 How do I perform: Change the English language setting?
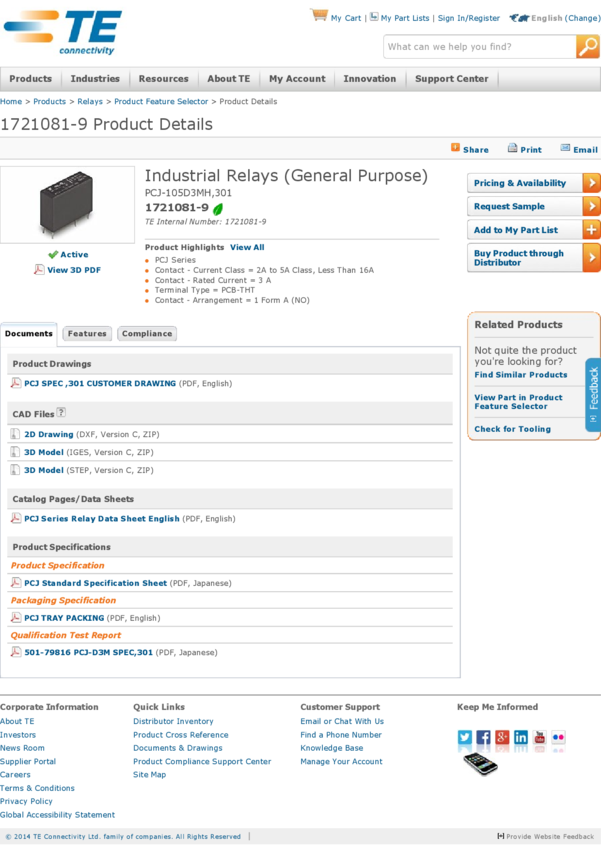[x=581, y=18]
